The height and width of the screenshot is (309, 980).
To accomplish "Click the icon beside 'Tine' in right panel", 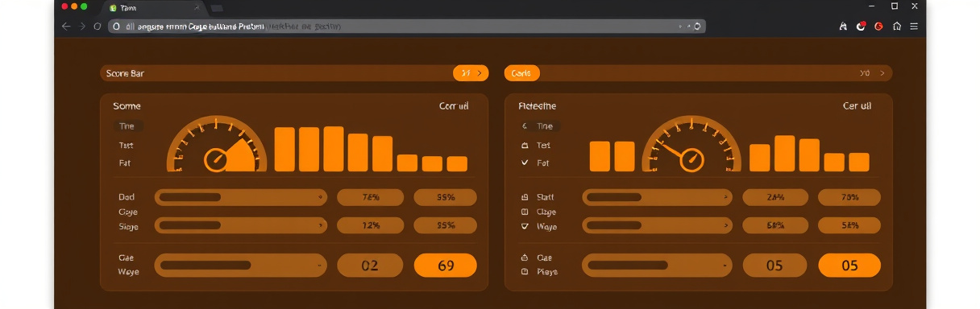I will (x=525, y=126).
